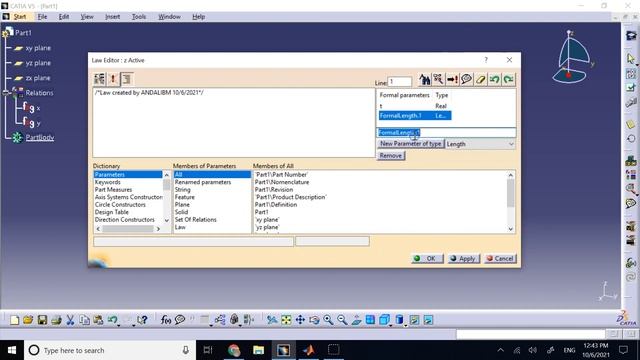640x360 pixels.
Task: Click the Remove button
Action: click(x=391, y=156)
